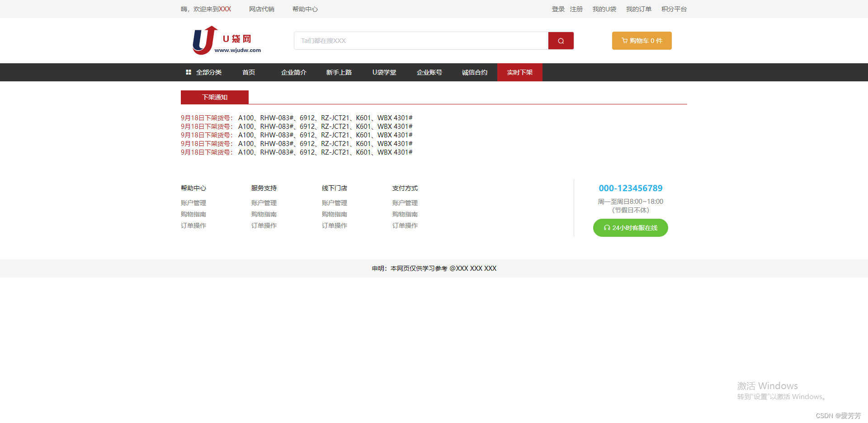The height and width of the screenshot is (423, 868).
Task: Click the 000-123456789 phone number
Action: [631, 188]
